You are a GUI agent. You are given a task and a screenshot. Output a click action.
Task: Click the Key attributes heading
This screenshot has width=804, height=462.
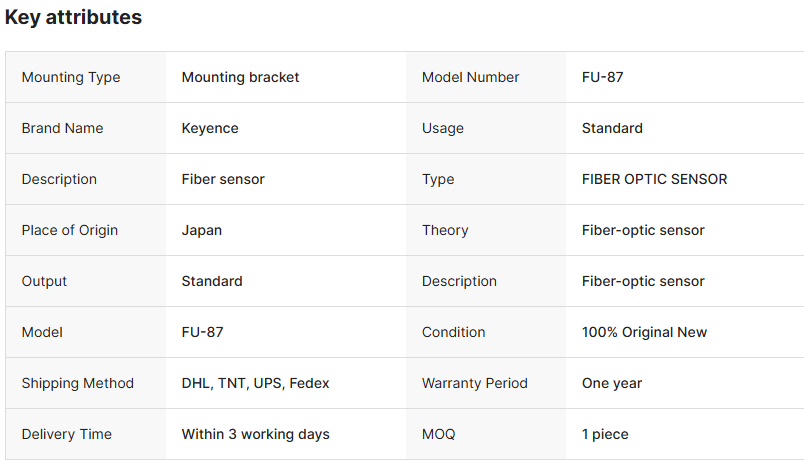click(x=73, y=18)
